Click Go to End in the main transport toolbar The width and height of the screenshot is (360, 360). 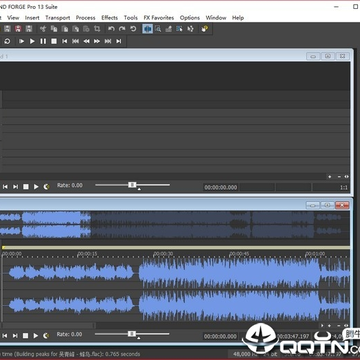(119, 41)
